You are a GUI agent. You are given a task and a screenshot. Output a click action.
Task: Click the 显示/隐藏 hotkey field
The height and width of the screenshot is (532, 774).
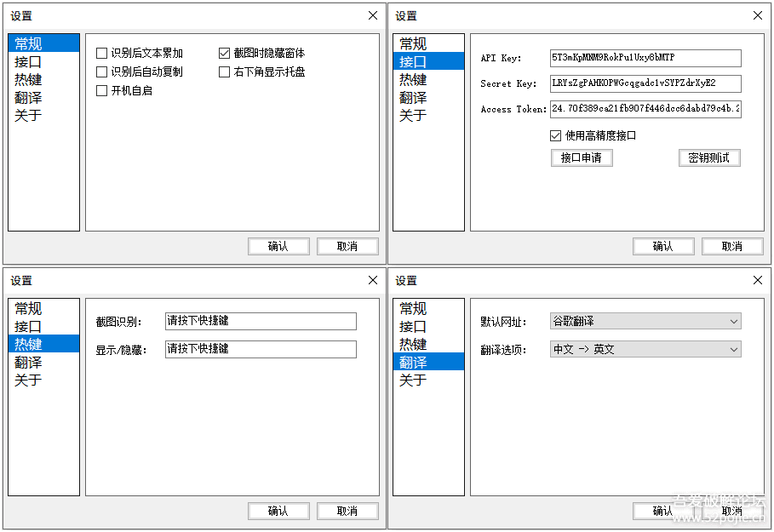(x=261, y=349)
